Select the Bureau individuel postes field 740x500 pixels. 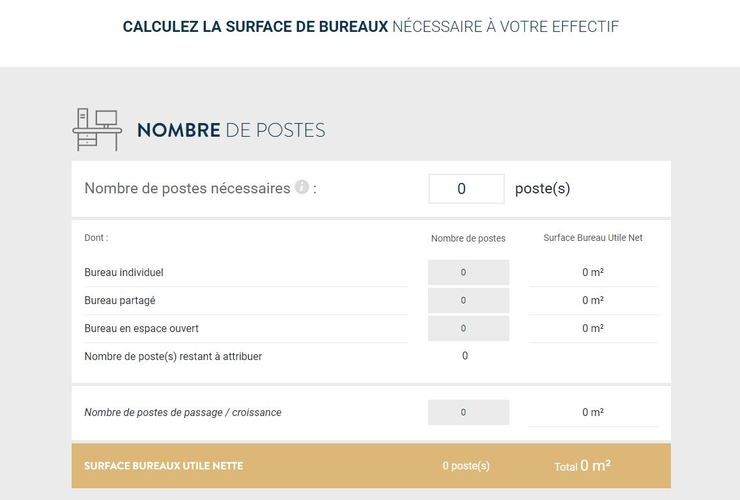pos(468,272)
